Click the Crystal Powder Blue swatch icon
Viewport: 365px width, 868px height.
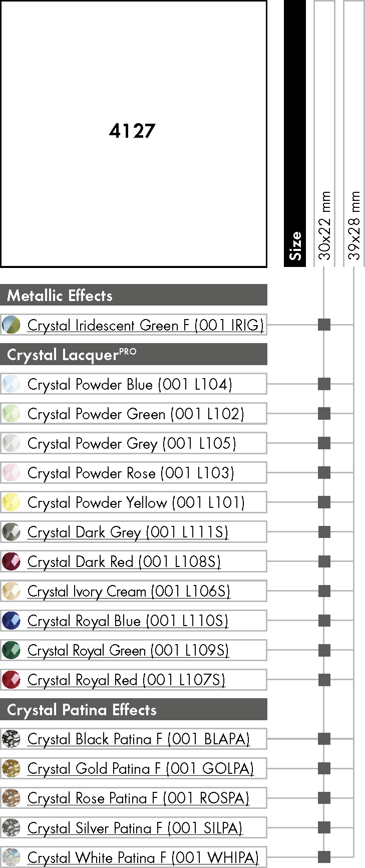11,384
